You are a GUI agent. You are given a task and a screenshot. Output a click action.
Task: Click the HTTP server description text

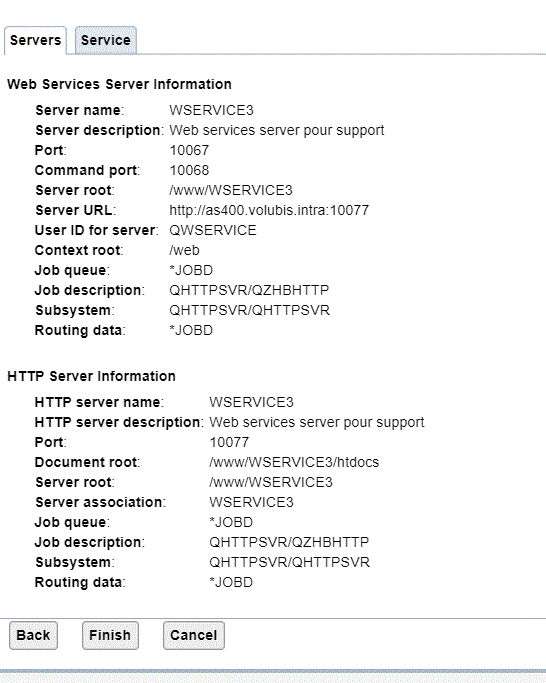[317, 422]
